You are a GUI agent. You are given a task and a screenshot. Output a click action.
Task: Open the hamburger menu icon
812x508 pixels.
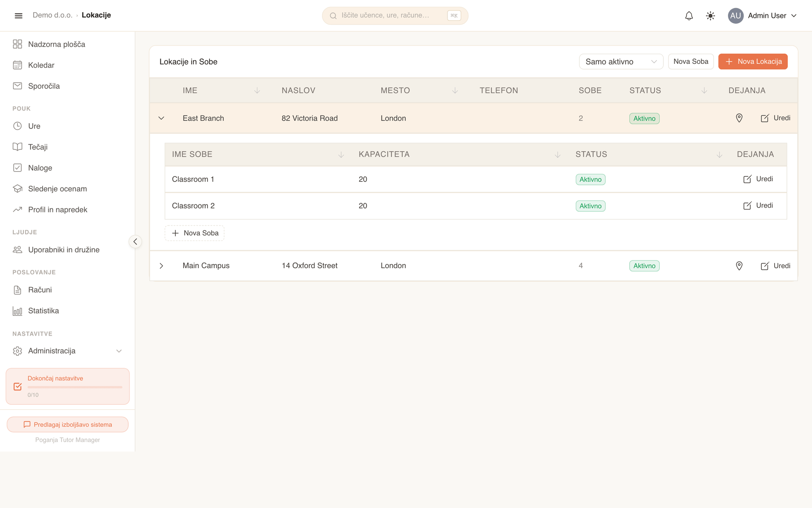point(18,15)
